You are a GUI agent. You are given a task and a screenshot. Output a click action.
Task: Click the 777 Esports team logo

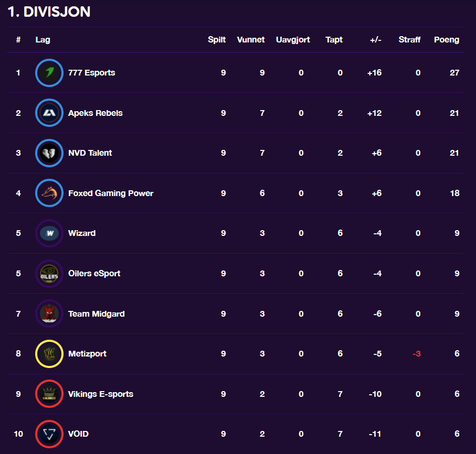pyautogui.click(x=49, y=73)
